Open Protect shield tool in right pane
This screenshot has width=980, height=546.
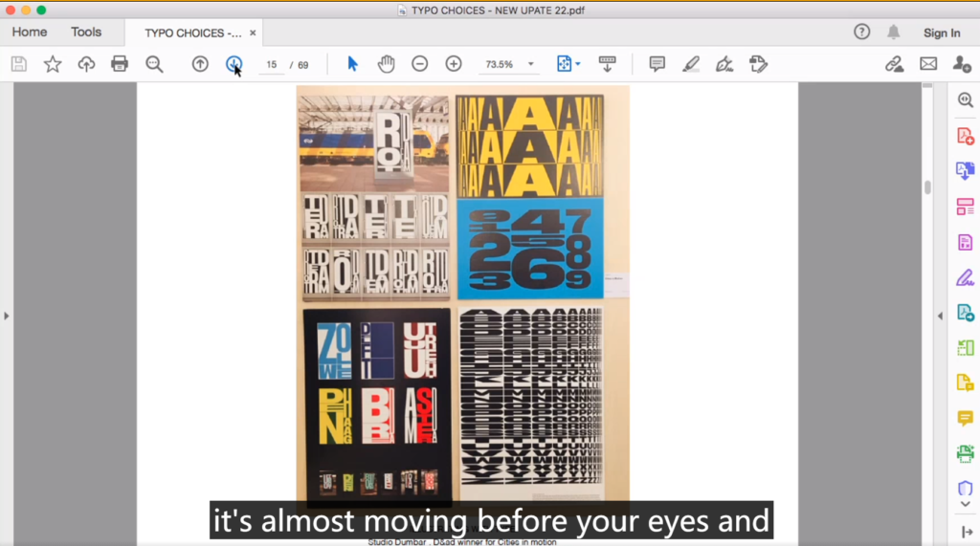pyautogui.click(x=965, y=488)
